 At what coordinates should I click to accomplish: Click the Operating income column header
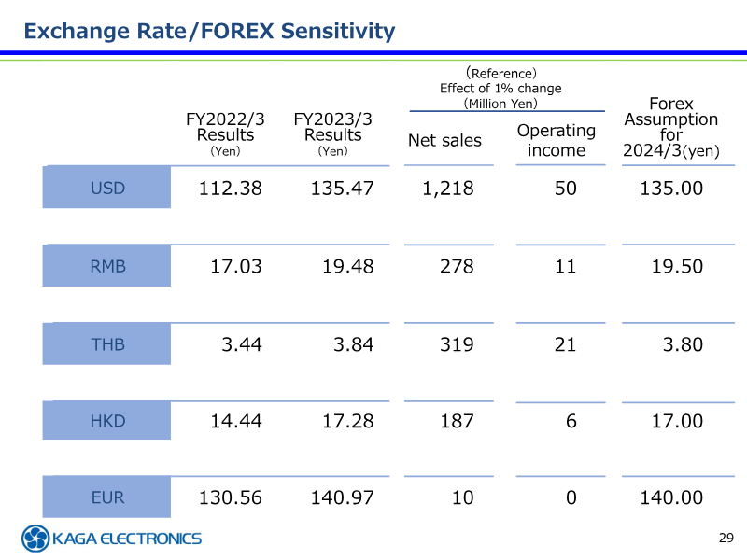(557, 140)
